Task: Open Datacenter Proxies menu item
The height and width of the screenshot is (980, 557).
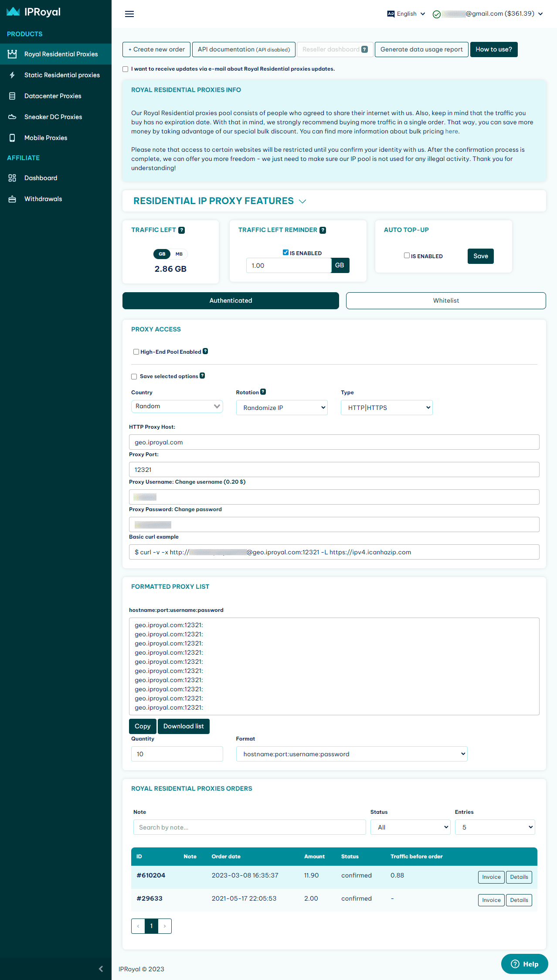Action: click(56, 96)
